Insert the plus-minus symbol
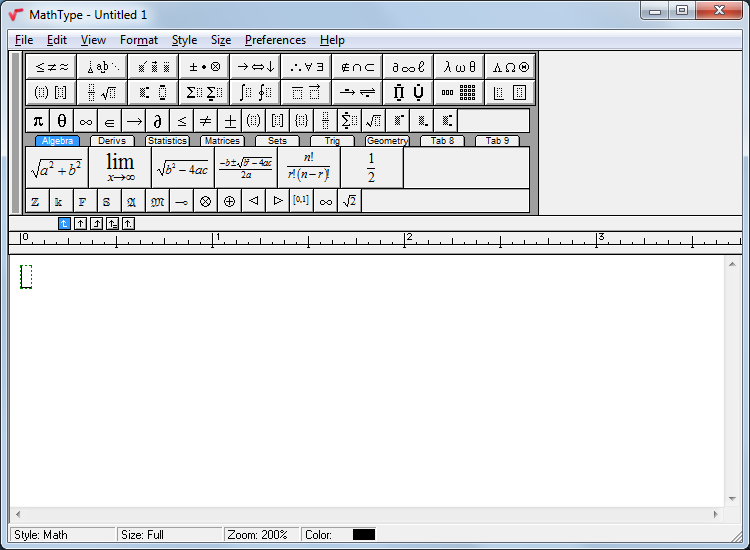The width and height of the screenshot is (750, 550). pyautogui.click(x=230, y=121)
